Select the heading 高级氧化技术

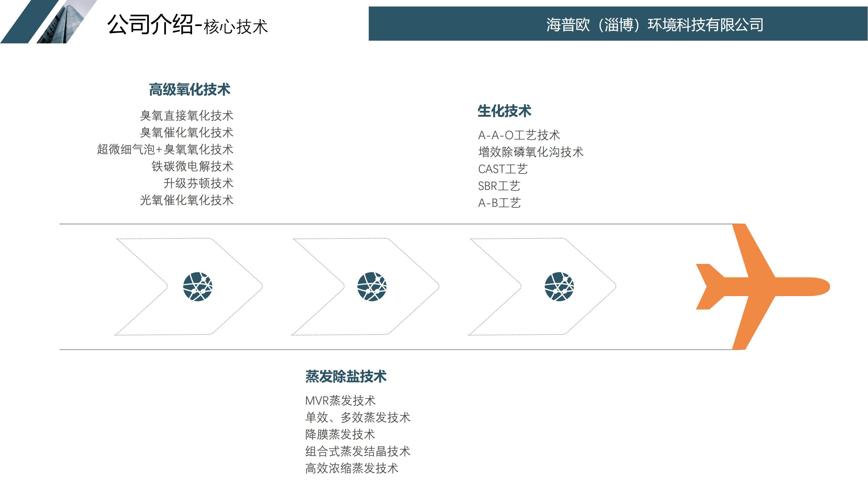(x=190, y=89)
